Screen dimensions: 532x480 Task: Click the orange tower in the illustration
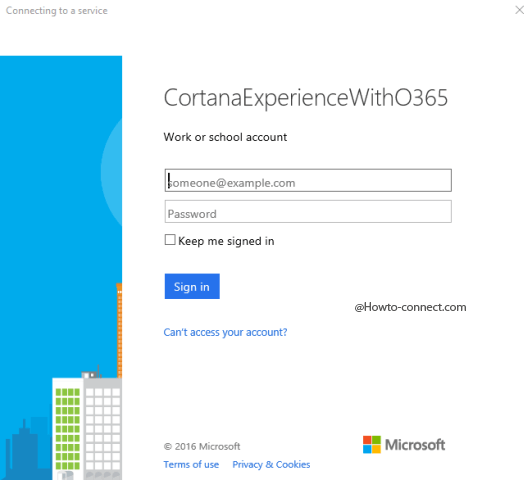click(x=119, y=330)
